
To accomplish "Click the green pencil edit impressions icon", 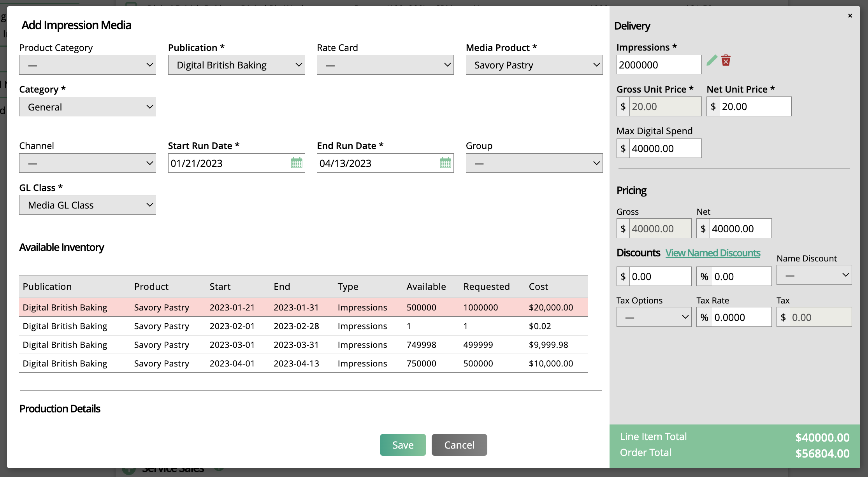I will (x=712, y=60).
